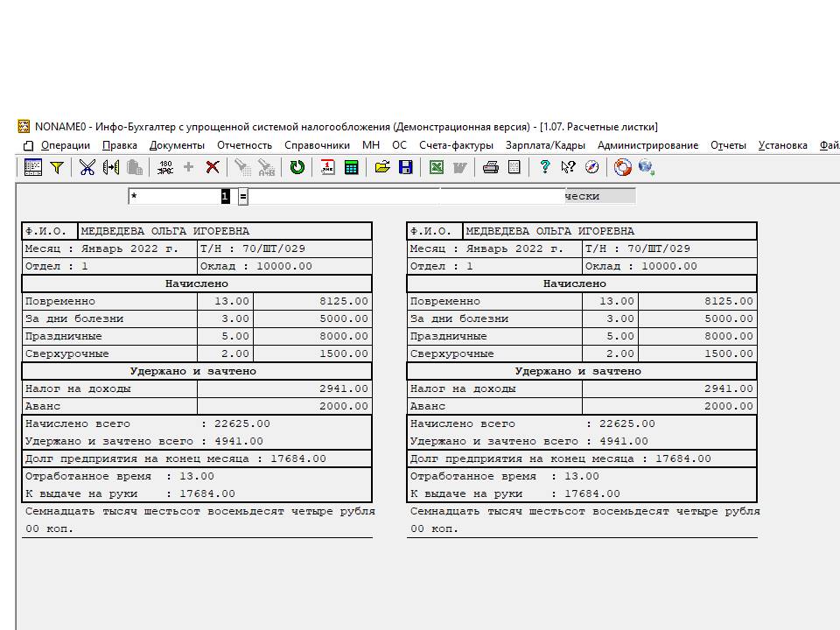
Task: Export using the green Excel icon
Action: (x=437, y=167)
